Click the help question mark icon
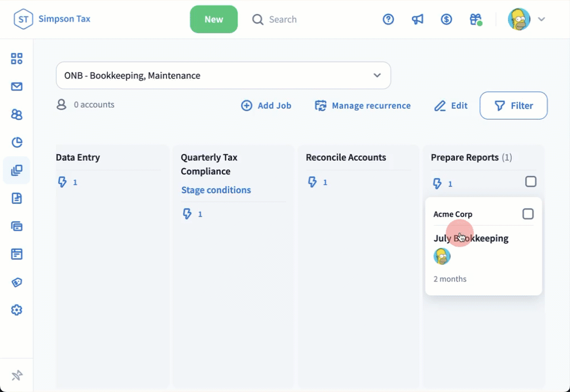Viewport: 570px width, 392px height. (x=388, y=20)
